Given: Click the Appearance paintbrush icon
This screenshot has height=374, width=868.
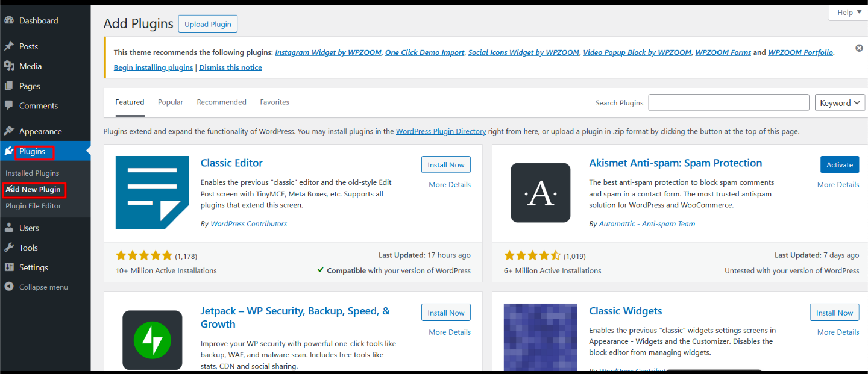Looking at the screenshot, I should (9, 131).
